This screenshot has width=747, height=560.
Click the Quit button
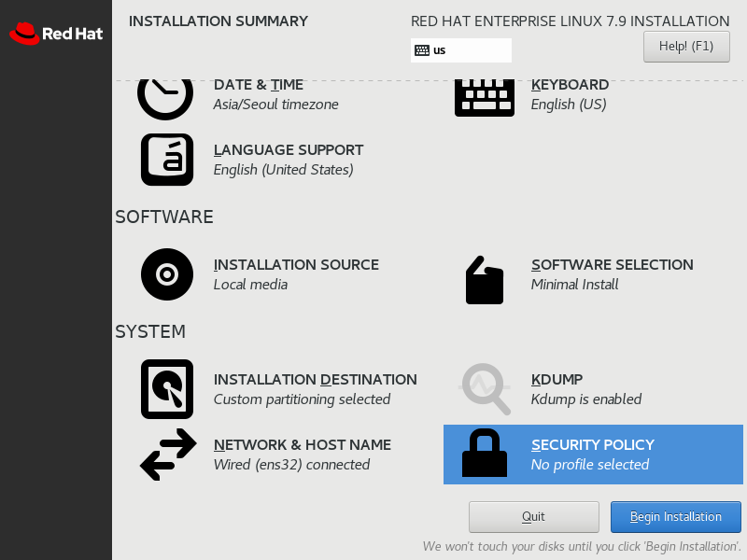533,517
